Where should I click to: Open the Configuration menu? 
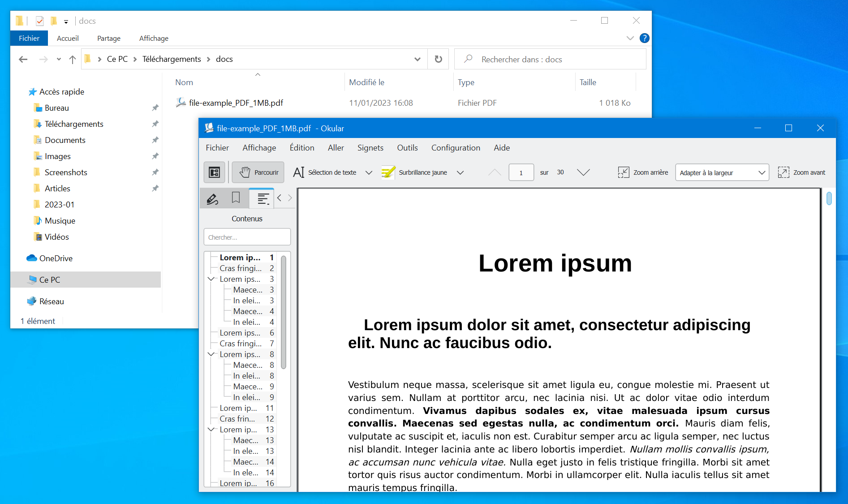tap(456, 148)
